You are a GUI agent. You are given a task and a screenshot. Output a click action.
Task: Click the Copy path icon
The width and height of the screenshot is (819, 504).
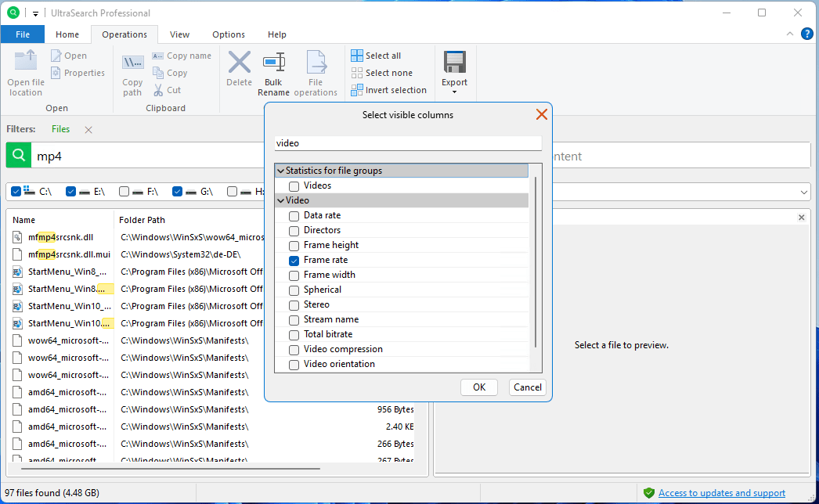tap(132, 63)
